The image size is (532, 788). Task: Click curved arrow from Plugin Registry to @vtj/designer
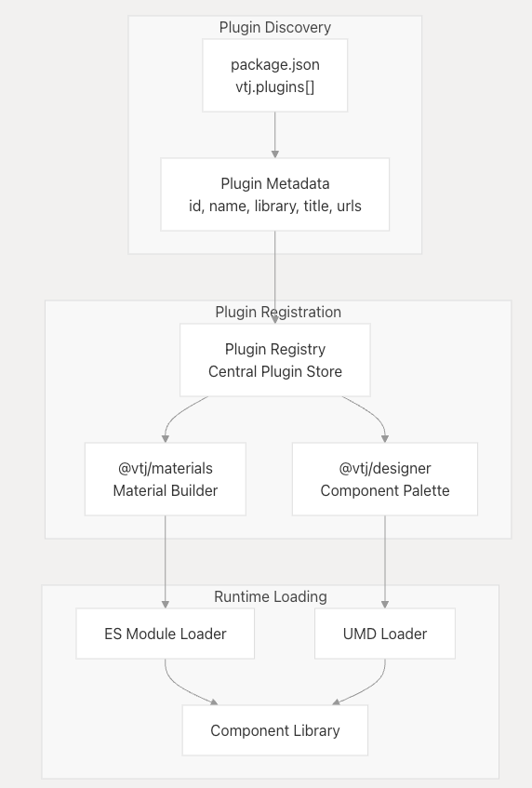point(374,416)
